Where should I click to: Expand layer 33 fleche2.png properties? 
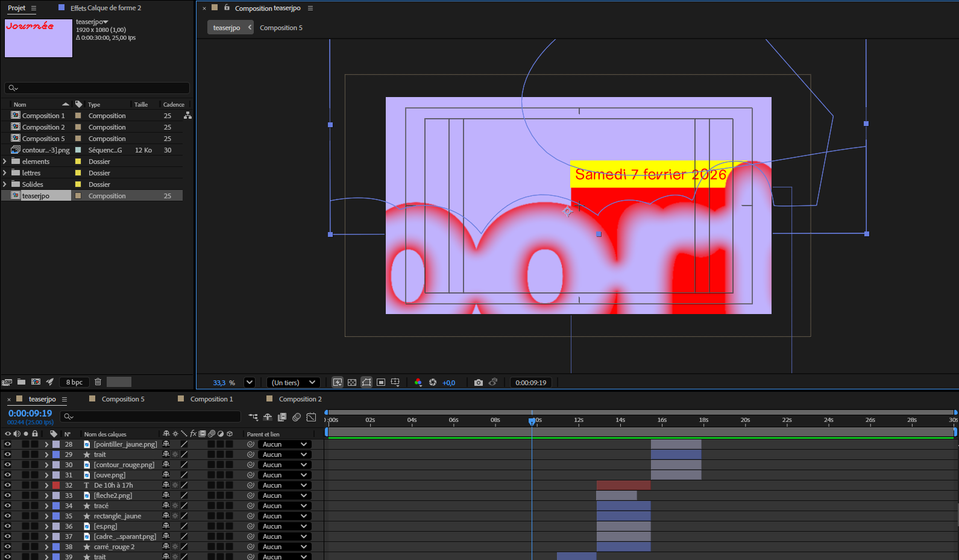click(x=46, y=496)
